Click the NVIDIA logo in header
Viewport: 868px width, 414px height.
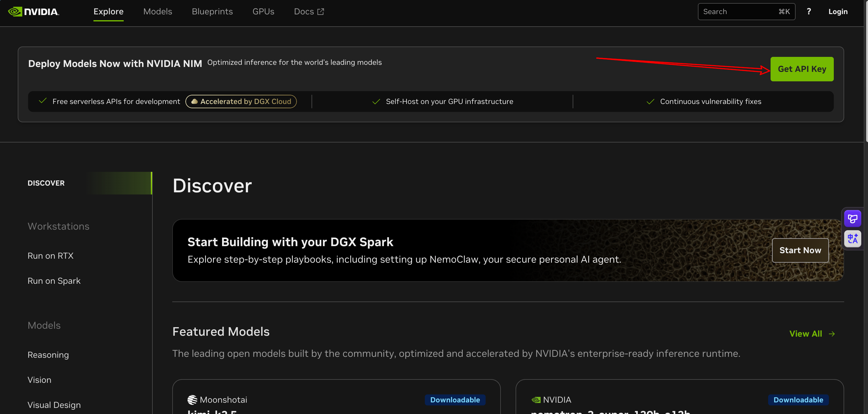34,12
